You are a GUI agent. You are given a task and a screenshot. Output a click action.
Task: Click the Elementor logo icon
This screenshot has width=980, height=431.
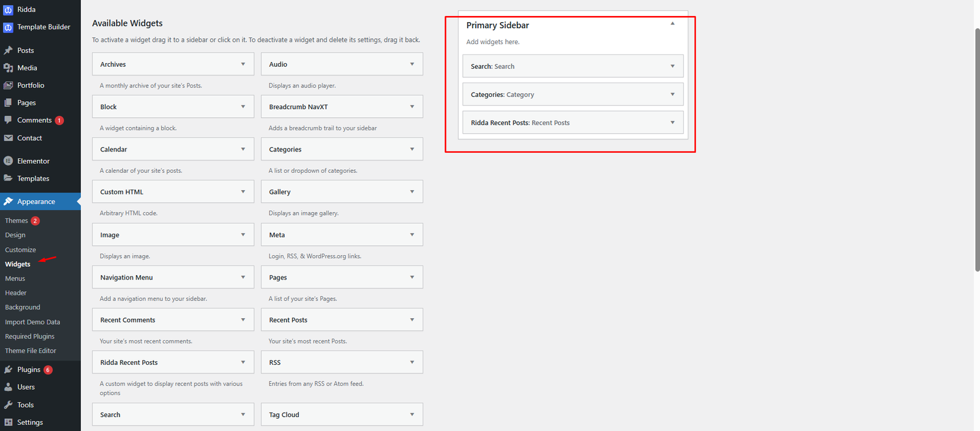point(8,161)
